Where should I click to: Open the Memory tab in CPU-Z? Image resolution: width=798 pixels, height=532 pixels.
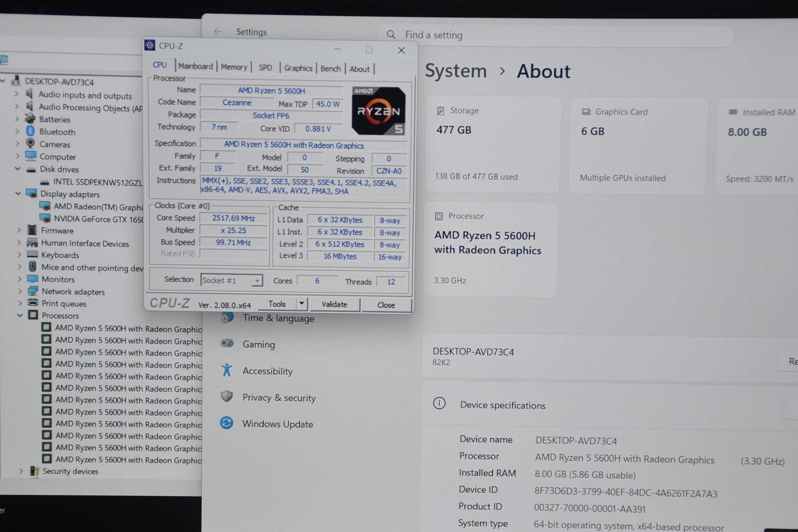(234, 67)
